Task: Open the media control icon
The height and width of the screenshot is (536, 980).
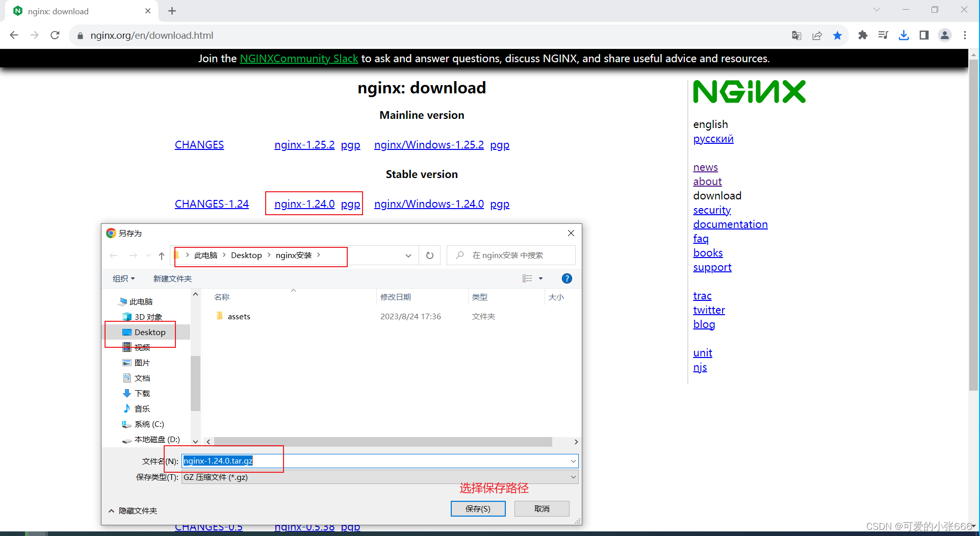Action: (883, 35)
